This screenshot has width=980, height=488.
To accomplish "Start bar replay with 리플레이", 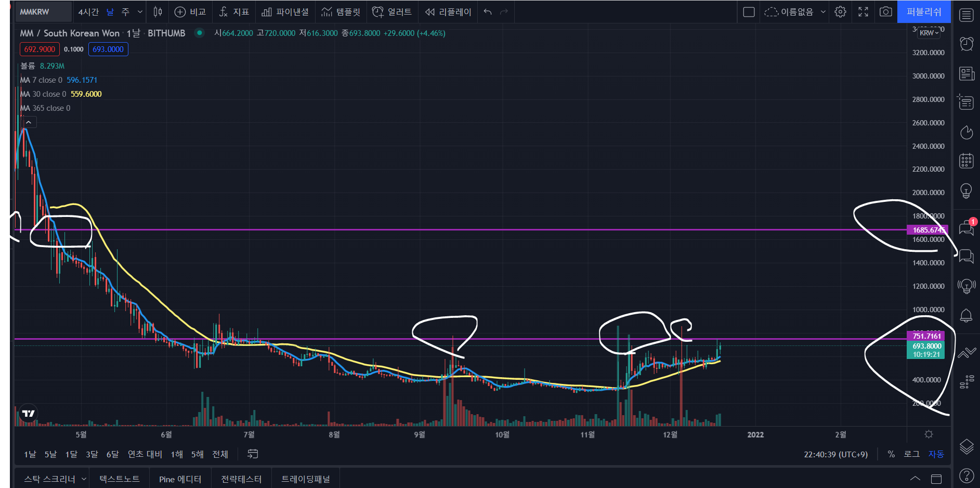I will [x=448, y=11].
